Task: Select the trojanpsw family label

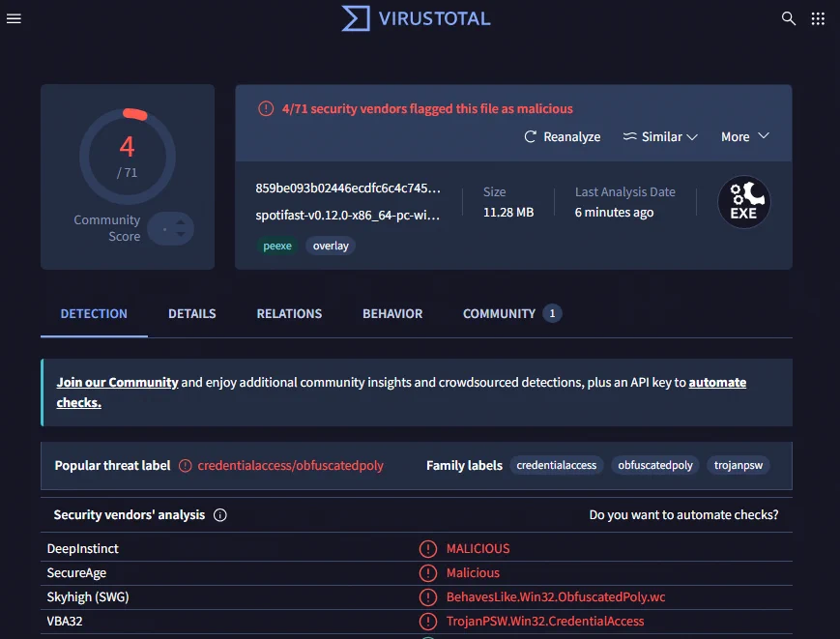Action: point(738,465)
